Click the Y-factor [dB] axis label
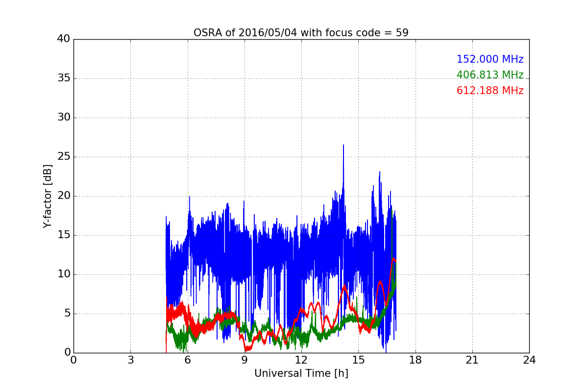 click(x=48, y=196)
